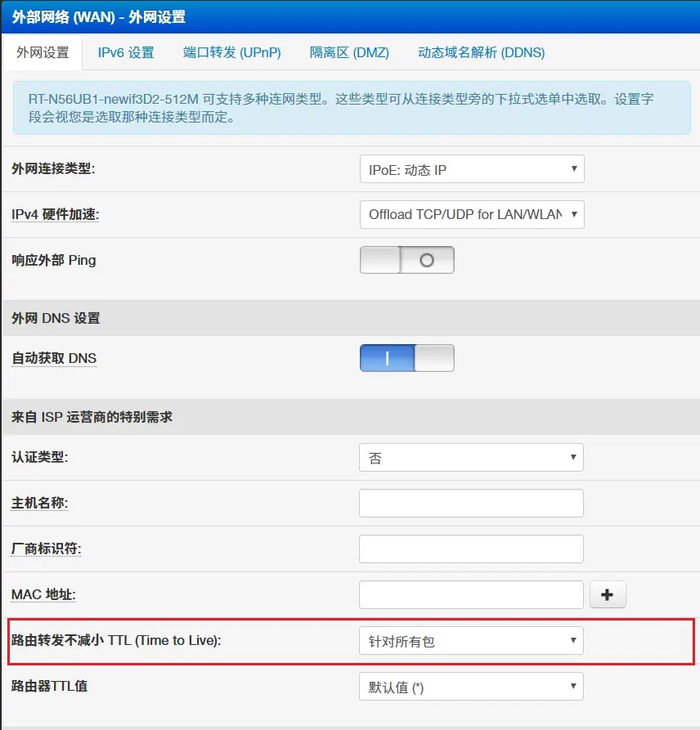Expand the 路由器TTL值 dropdown

tap(471, 687)
